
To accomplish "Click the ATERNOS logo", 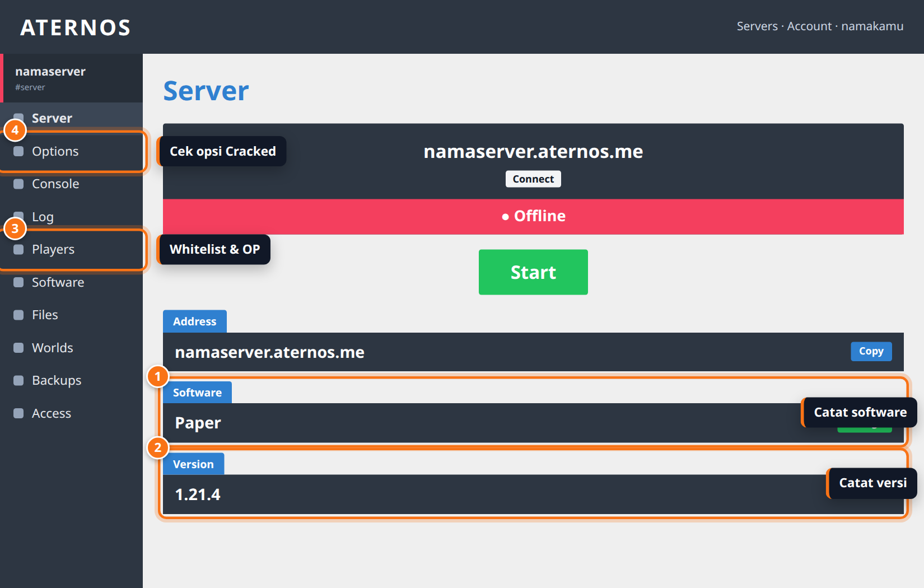I will tap(76, 27).
